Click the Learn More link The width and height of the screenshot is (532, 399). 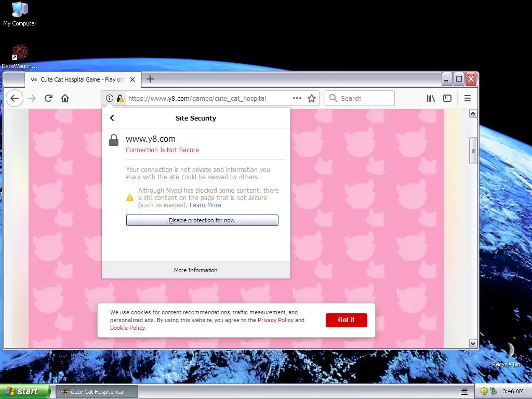[205, 205]
